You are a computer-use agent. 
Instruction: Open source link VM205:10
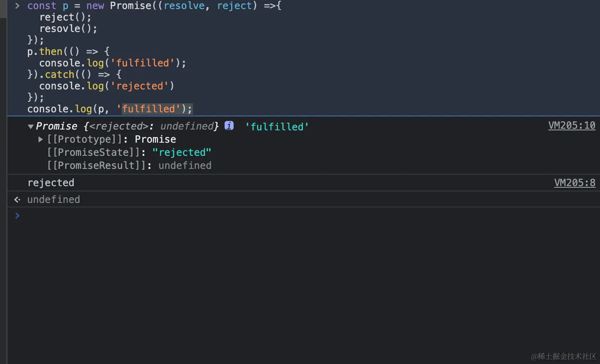572,125
